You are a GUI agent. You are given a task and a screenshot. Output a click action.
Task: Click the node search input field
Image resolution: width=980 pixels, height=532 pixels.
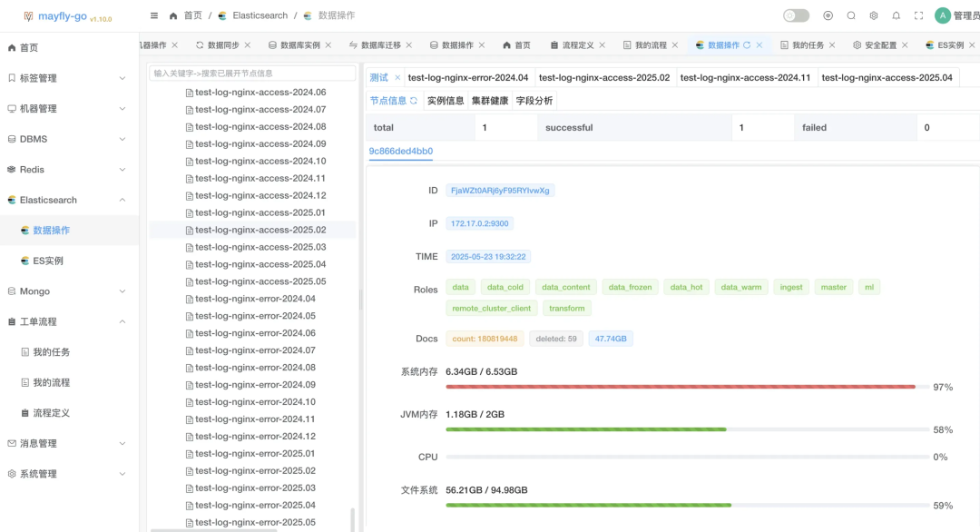coord(252,74)
